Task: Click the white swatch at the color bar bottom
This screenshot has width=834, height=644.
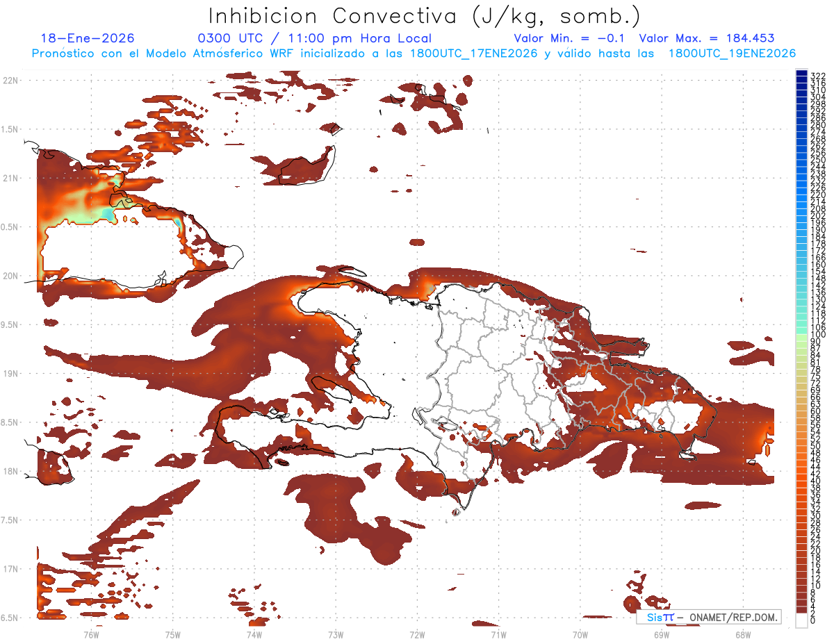Action: pyautogui.click(x=801, y=620)
